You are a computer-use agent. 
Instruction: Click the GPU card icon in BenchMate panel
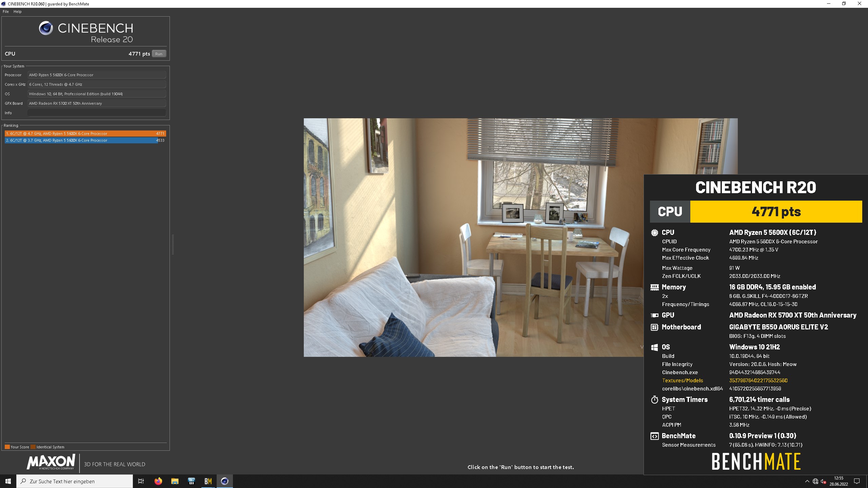point(654,315)
